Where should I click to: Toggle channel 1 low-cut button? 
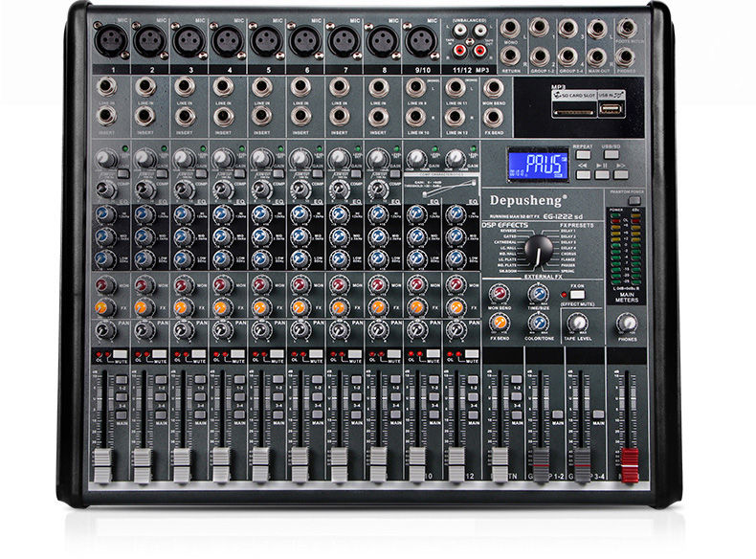tap(122, 173)
